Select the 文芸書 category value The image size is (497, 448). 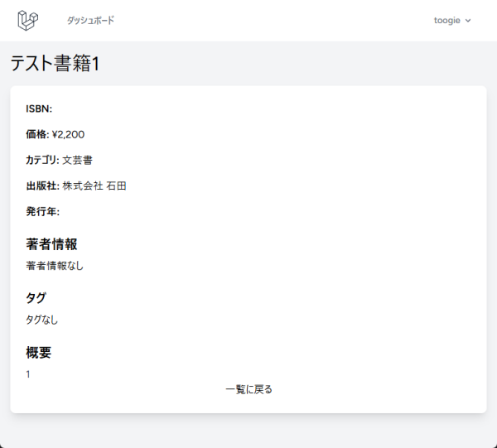click(x=77, y=160)
